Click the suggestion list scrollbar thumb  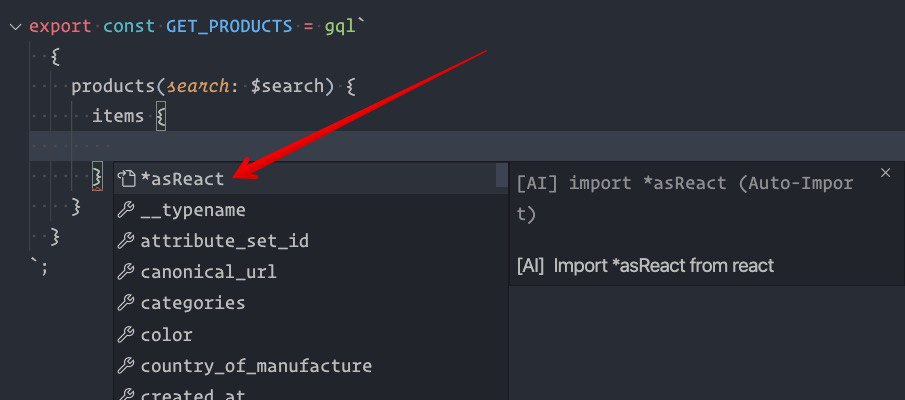coord(502,175)
